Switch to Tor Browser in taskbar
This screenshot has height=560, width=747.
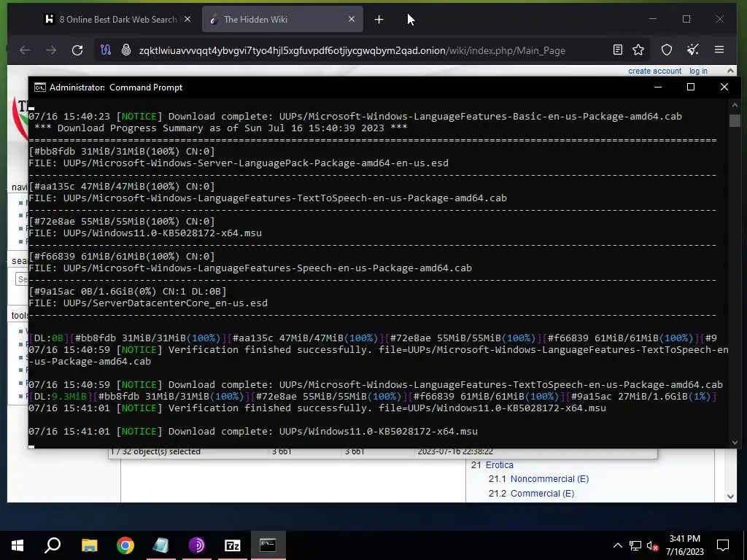(196, 545)
